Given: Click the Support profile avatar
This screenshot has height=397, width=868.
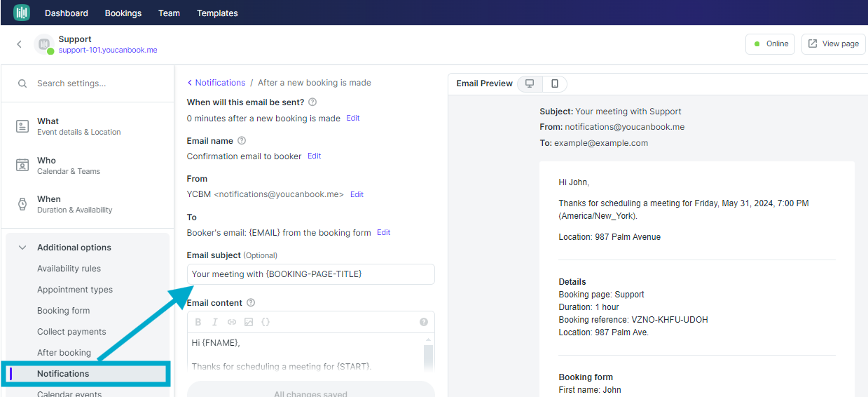Looking at the screenshot, I should click(x=44, y=44).
